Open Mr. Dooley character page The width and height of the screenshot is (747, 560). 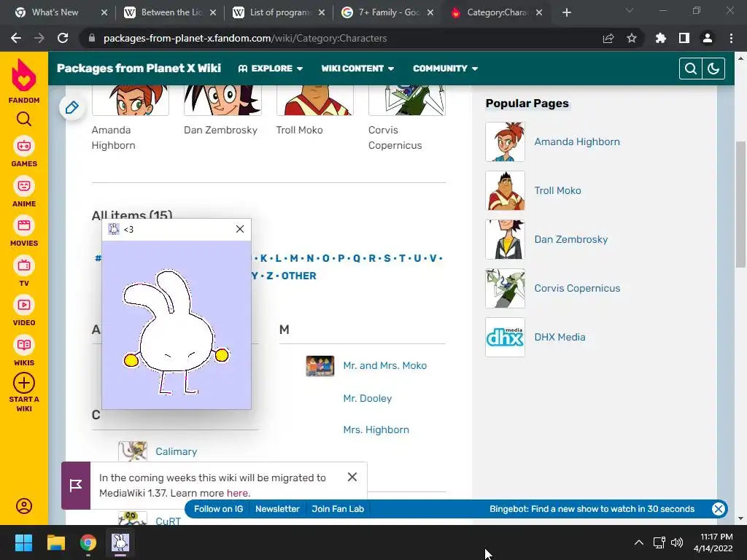coord(368,398)
